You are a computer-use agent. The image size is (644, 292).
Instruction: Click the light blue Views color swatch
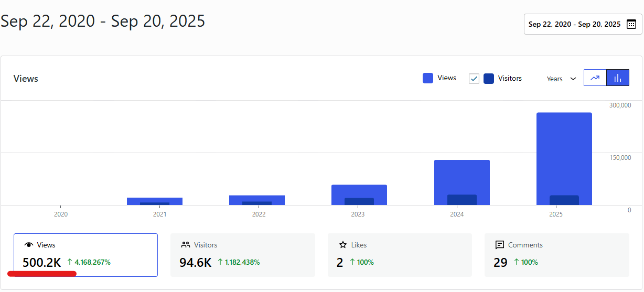pos(428,78)
